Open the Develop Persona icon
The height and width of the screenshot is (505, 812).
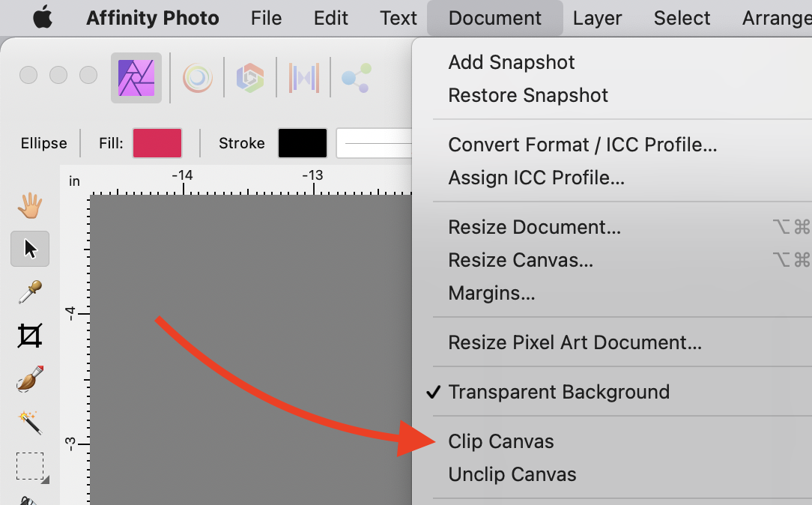click(250, 77)
